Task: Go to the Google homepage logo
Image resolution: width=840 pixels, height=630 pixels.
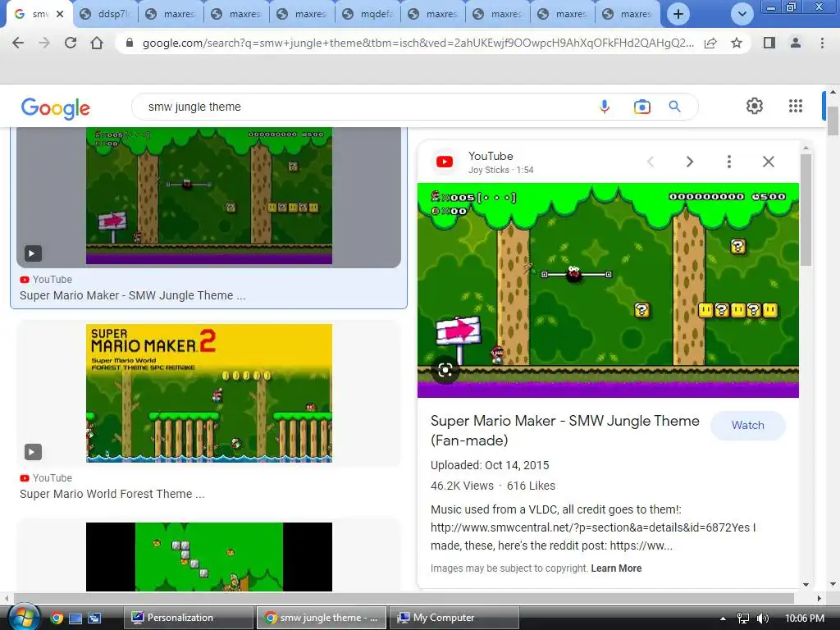Action: (x=56, y=107)
